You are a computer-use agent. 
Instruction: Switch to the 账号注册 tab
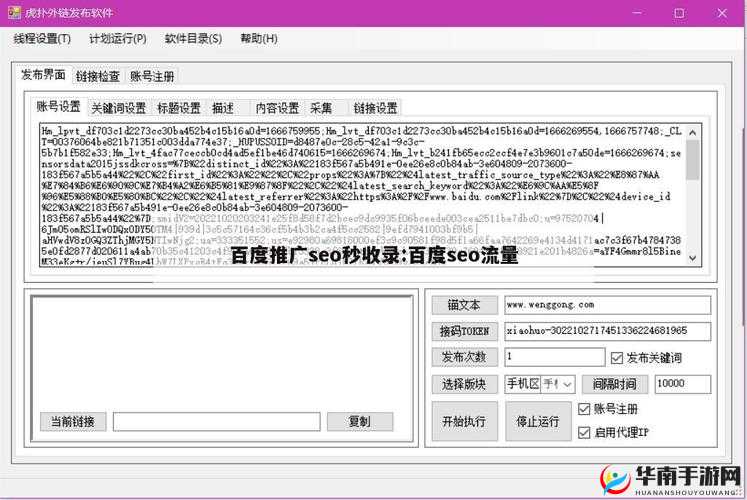coord(152,76)
